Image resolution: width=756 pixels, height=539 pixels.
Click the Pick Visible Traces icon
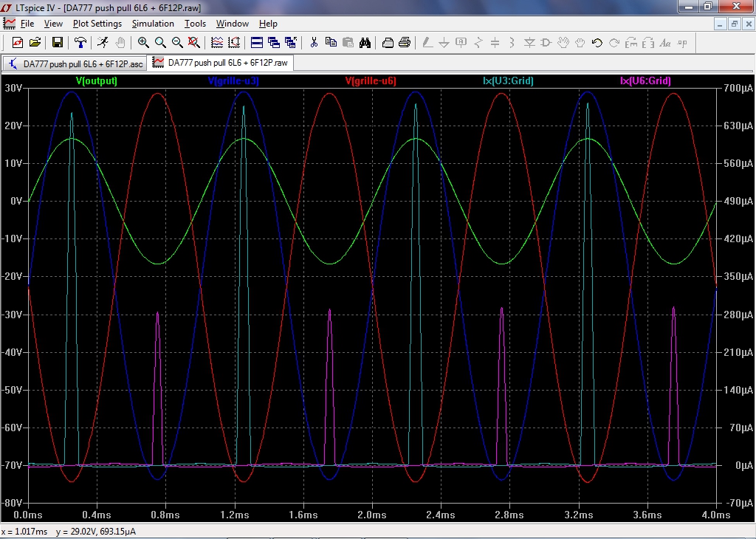pos(217,43)
